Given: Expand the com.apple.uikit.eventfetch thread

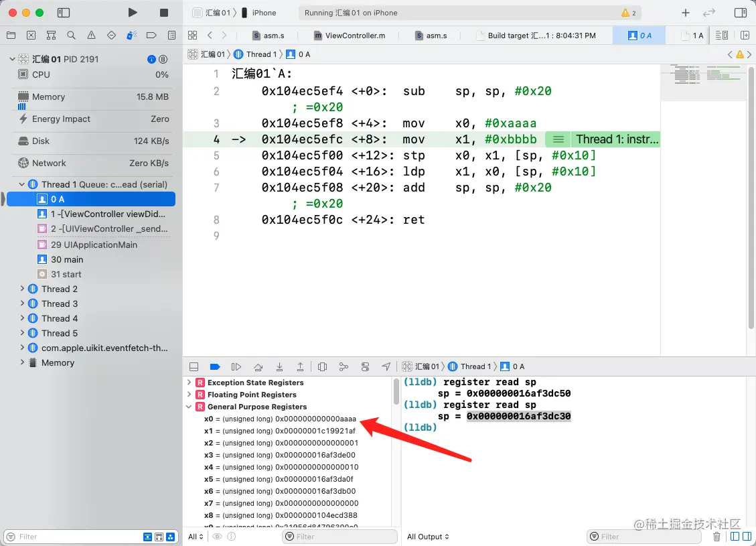Looking at the screenshot, I should coord(21,348).
